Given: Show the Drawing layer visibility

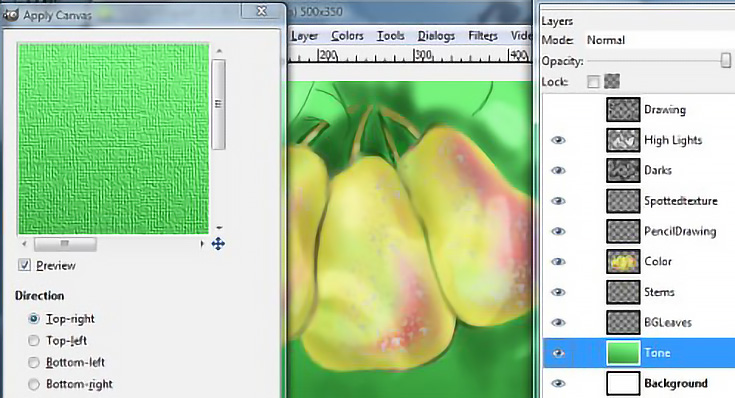Looking at the screenshot, I should 558,110.
